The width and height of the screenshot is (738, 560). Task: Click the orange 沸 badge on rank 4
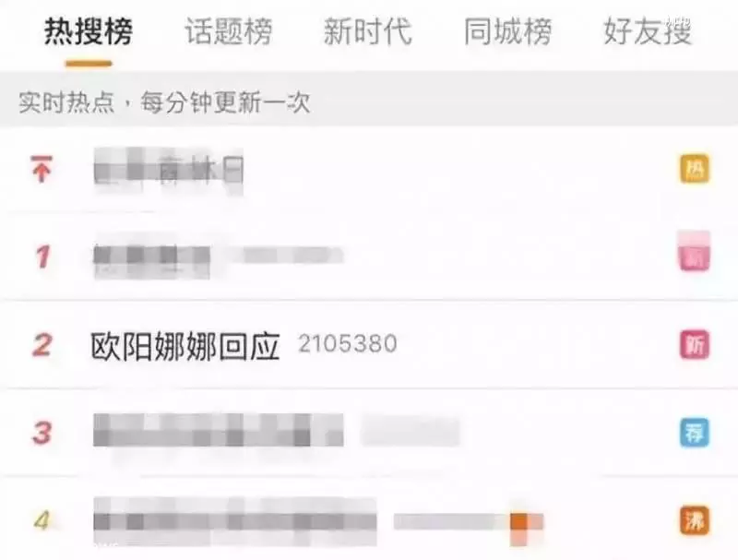click(x=695, y=520)
